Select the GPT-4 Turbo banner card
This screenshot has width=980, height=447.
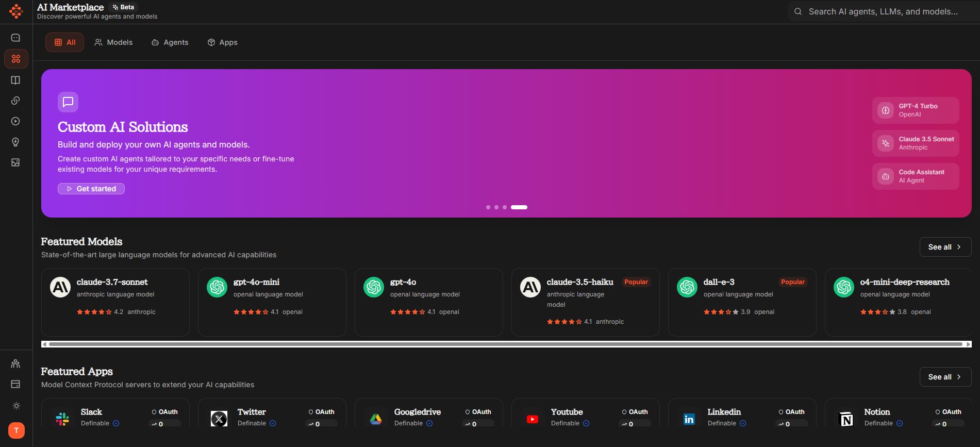coord(916,110)
